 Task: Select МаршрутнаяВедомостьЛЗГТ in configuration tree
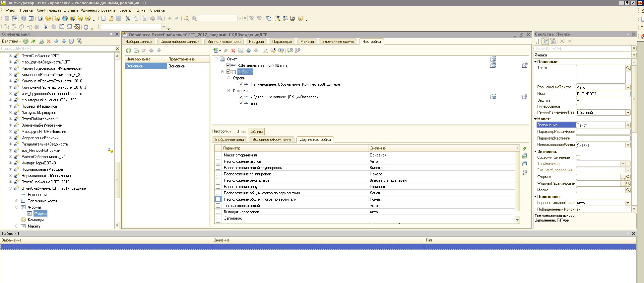pos(46,62)
